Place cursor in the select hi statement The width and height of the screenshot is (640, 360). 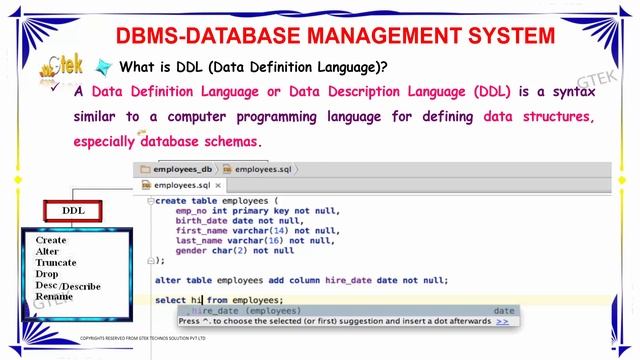219,300
